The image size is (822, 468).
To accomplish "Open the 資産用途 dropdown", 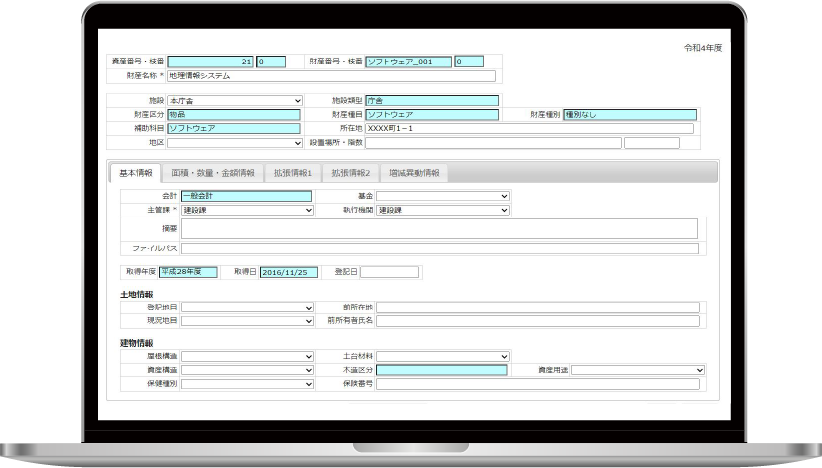I will click(x=637, y=370).
